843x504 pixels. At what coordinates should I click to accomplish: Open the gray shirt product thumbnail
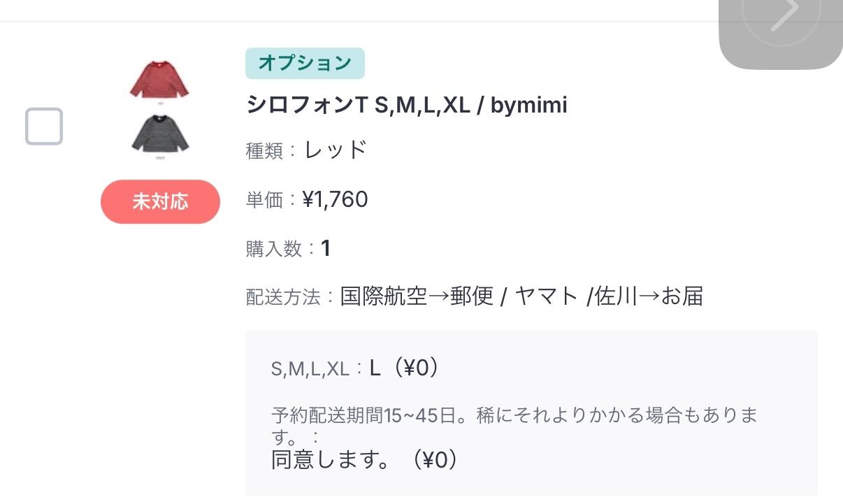pyautogui.click(x=160, y=135)
